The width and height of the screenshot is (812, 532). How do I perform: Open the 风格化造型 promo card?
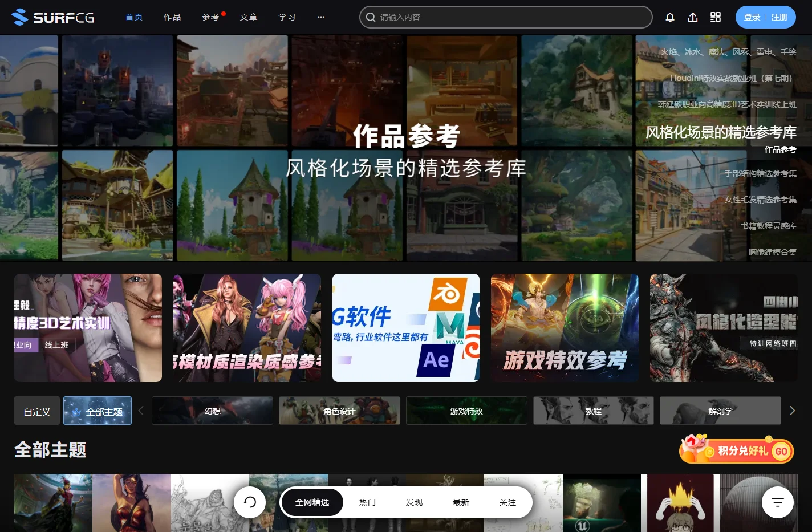(x=724, y=328)
